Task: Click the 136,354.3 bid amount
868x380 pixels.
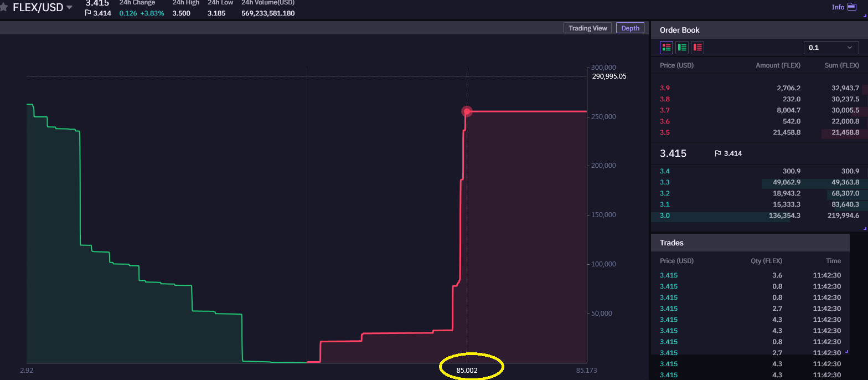Action: pyautogui.click(x=784, y=215)
